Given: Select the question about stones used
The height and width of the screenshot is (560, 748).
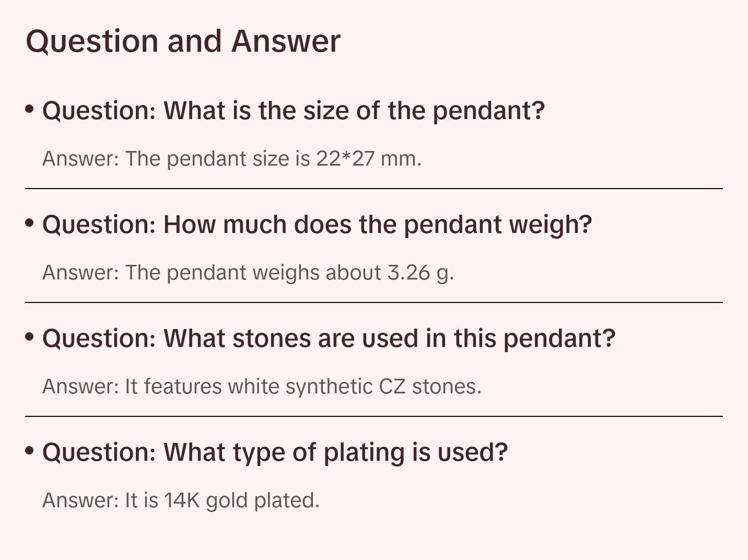Looking at the screenshot, I should [329, 339].
